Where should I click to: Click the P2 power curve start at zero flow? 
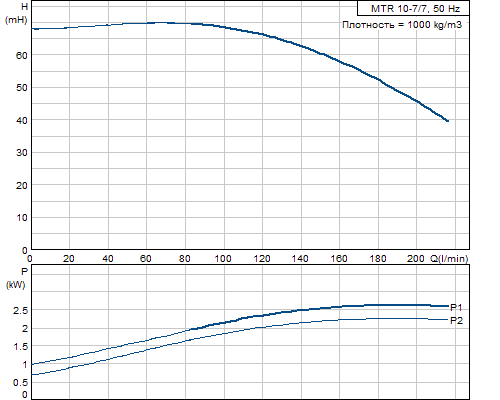pos(32,375)
